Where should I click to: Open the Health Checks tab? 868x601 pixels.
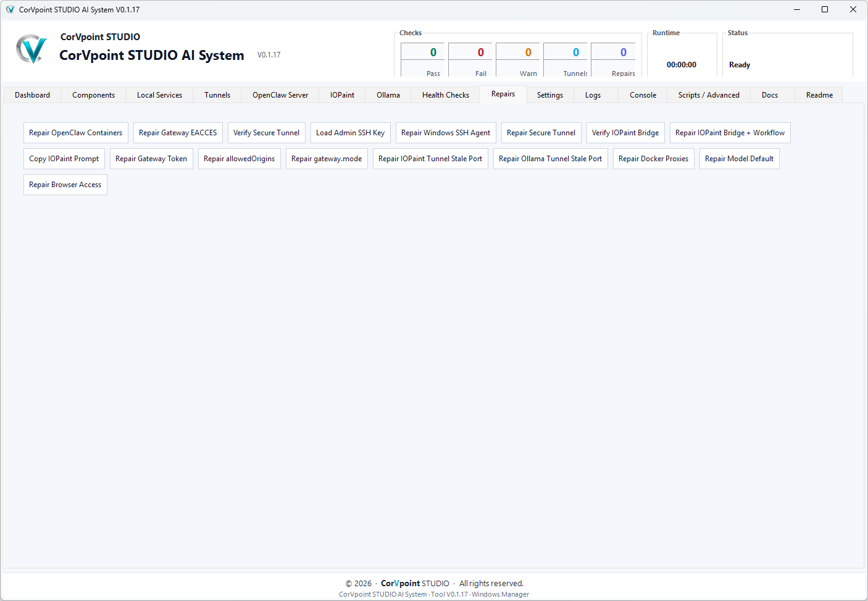tap(446, 95)
